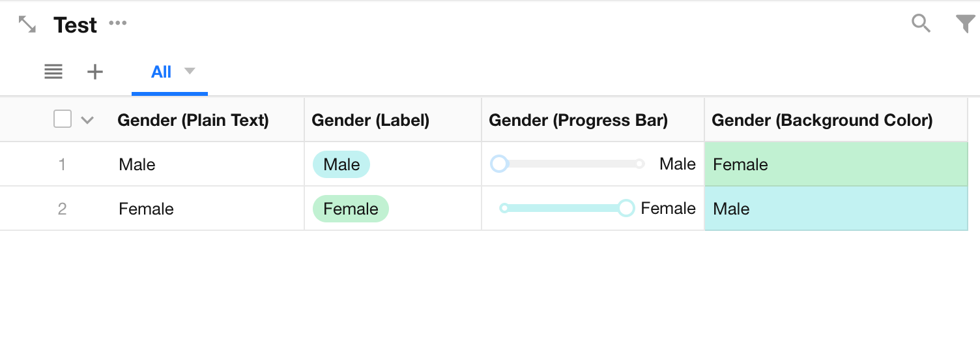
Task: Click the expand fullscreen arrows icon
Action: coord(27,25)
